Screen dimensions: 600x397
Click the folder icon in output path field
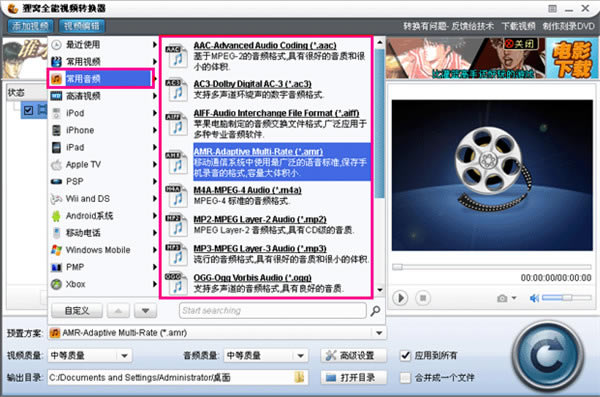click(x=299, y=377)
